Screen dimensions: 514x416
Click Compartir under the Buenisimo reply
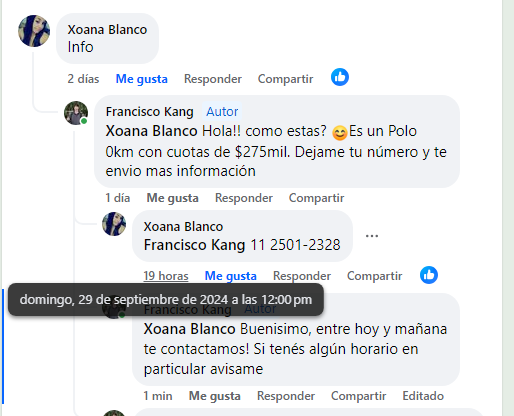[358, 396]
